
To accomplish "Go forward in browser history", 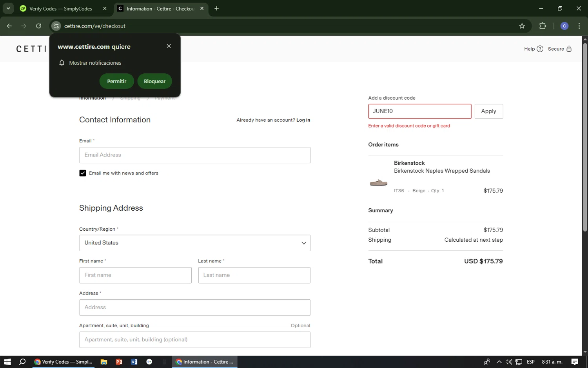I will (x=24, y=26).
